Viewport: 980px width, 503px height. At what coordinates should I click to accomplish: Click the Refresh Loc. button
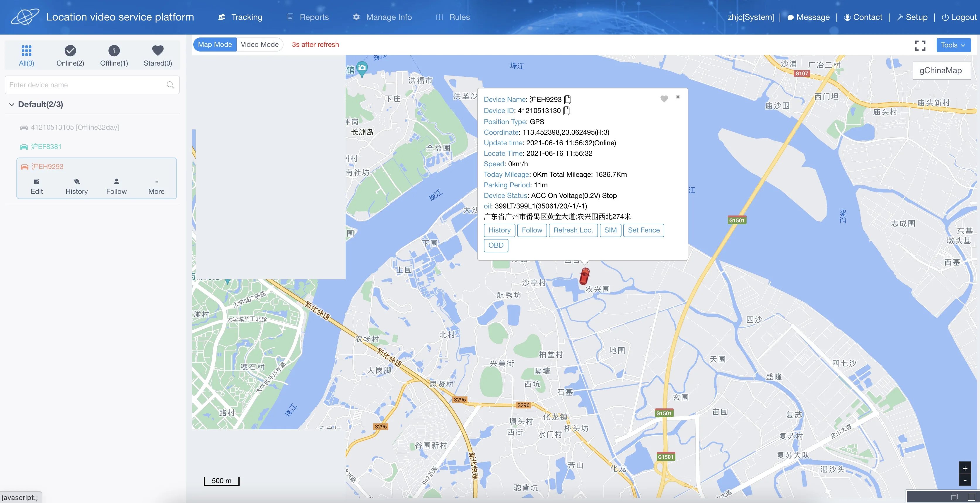click(x=573, y=230)
